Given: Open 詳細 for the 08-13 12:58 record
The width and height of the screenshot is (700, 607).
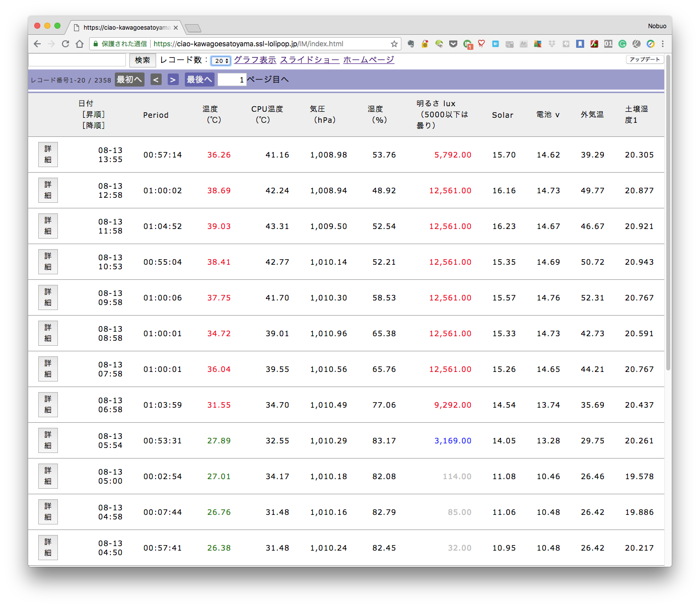Looking at the screenshot, I should tap(48, 190).
